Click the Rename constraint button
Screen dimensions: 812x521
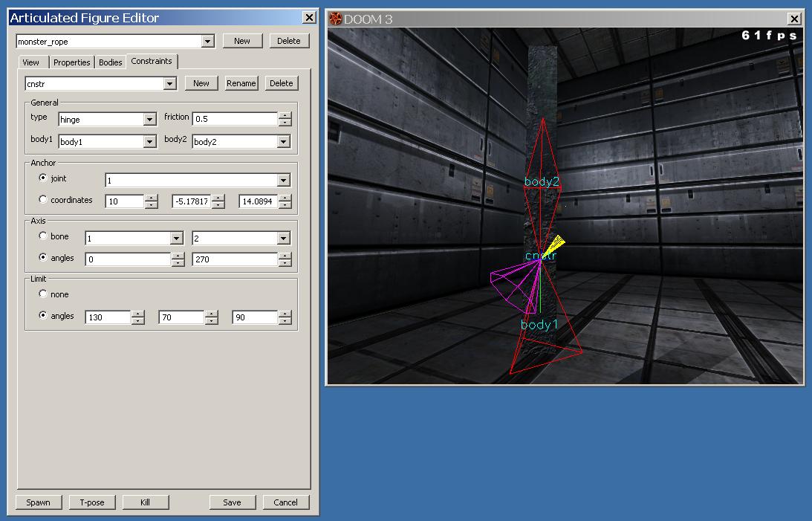[241, 83]
